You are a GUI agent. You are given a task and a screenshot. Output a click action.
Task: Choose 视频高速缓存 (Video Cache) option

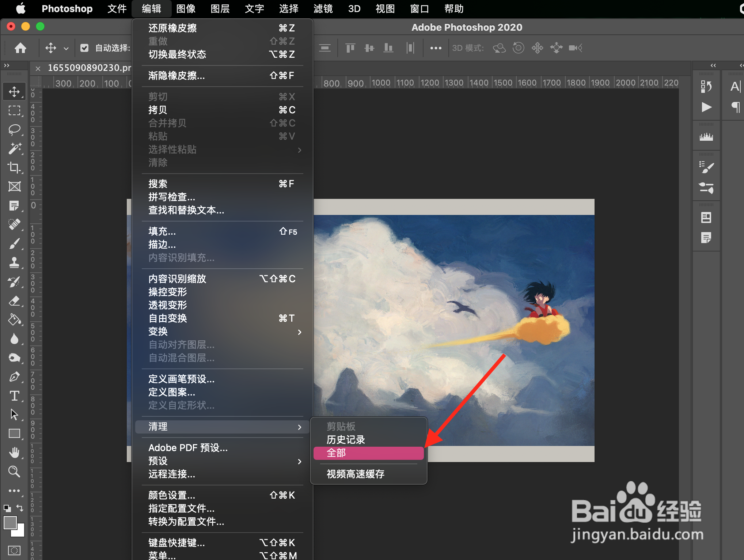[368, 474]
